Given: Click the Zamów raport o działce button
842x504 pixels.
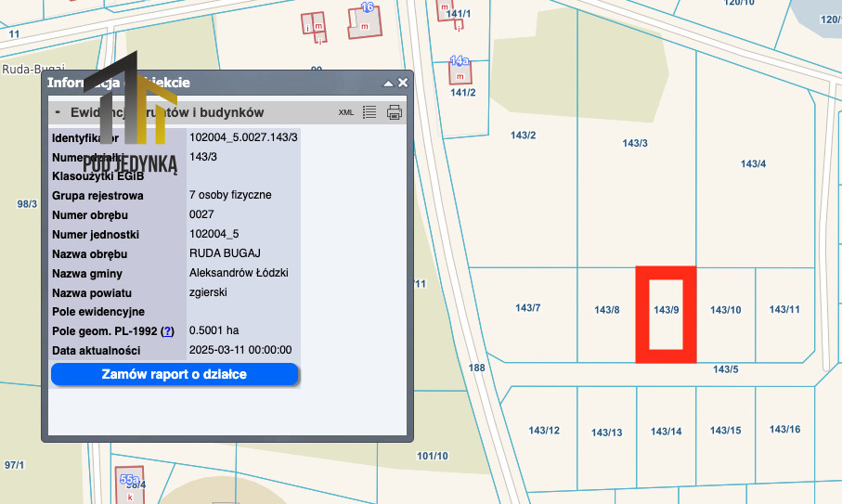Looking at the screenshot, I should [x=175, y=374].
